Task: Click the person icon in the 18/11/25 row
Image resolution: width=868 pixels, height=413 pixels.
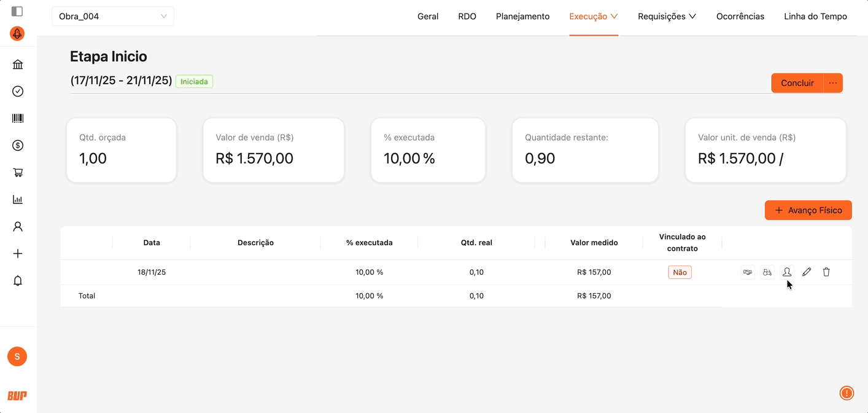Action: pos(787,272)
